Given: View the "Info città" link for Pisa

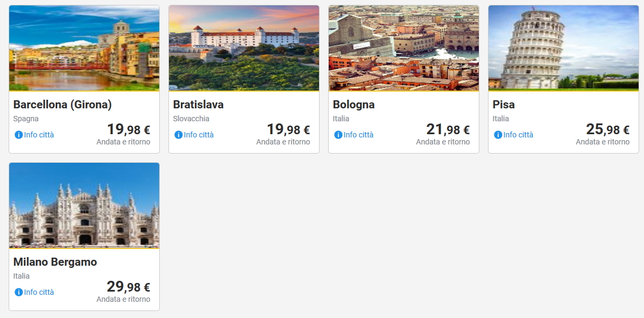Looking at the screenshot, I should [518, 135].
